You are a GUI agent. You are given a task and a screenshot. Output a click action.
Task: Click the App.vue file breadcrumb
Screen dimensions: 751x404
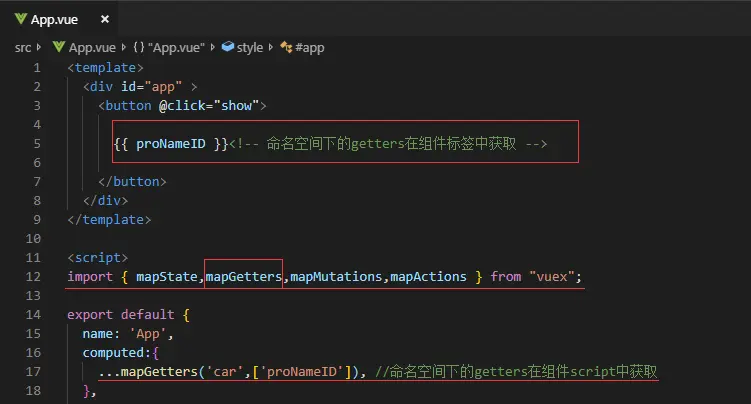tap(92, 48)
